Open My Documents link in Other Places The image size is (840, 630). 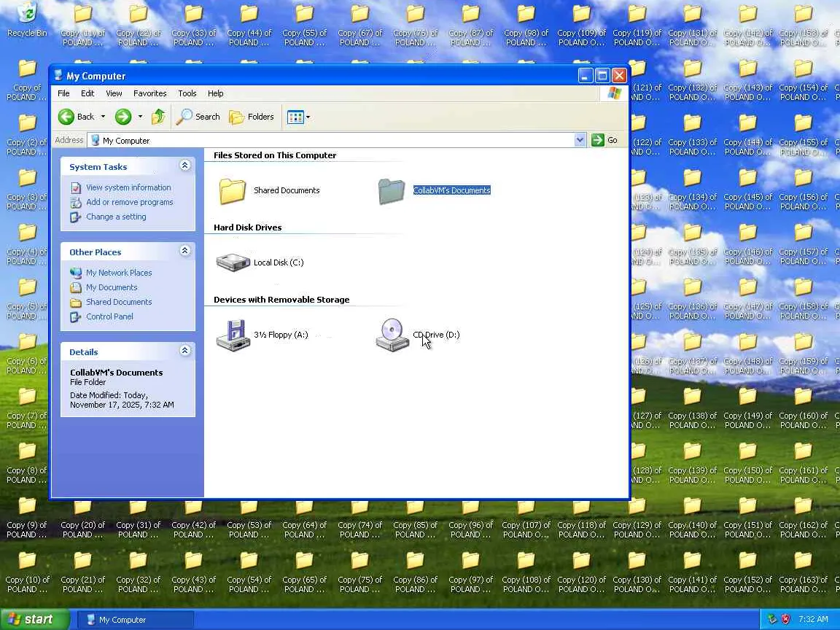(x=112, y=287)
